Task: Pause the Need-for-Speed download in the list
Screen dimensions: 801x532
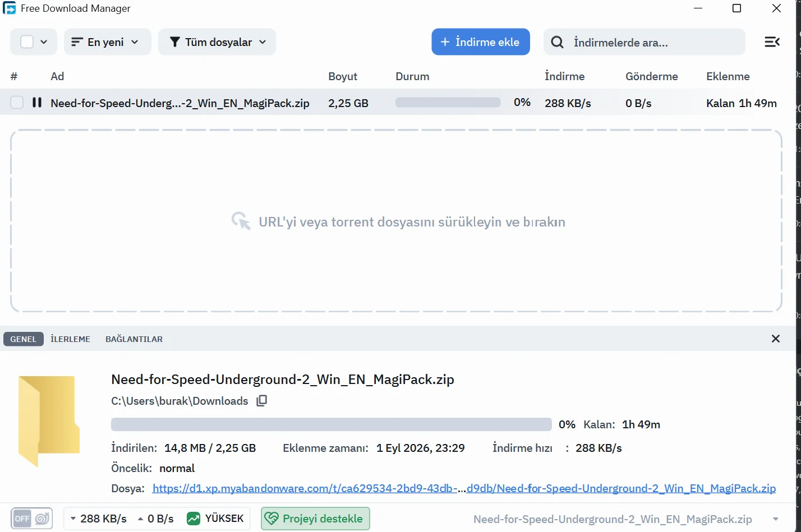Action: click(x=37, y=103)
